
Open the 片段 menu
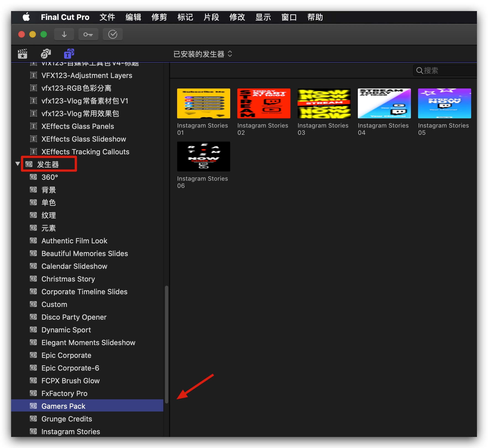pyautogui.click(x=211, y=17)
